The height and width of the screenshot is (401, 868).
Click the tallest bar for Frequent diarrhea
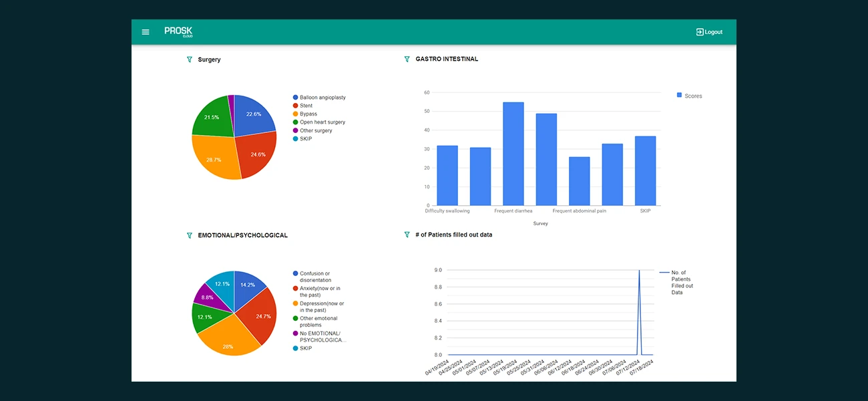(513, 154)
